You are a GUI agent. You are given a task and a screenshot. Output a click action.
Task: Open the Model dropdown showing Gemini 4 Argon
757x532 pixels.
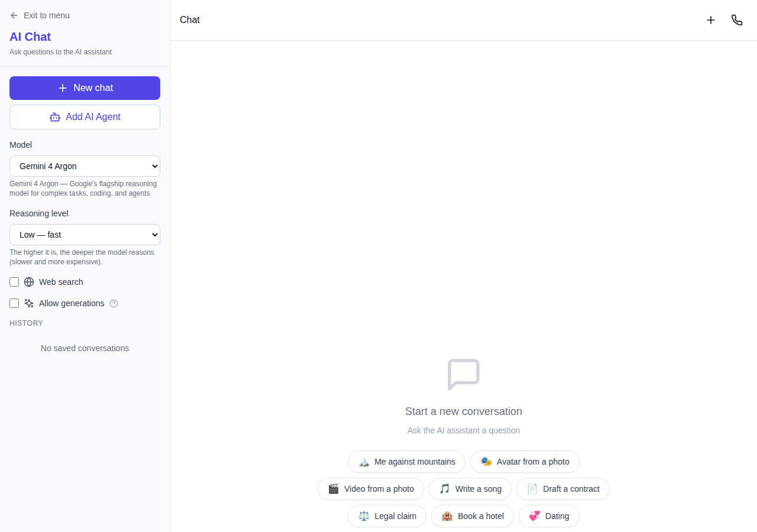(x=85, y=166)
